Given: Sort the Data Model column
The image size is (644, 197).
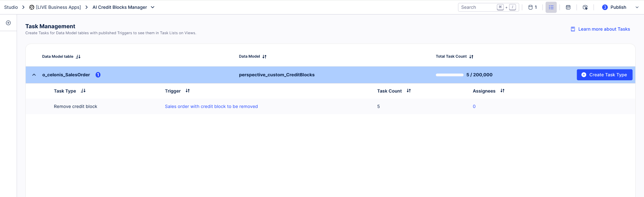Looking at the screenshot, I should pos(264,57).
